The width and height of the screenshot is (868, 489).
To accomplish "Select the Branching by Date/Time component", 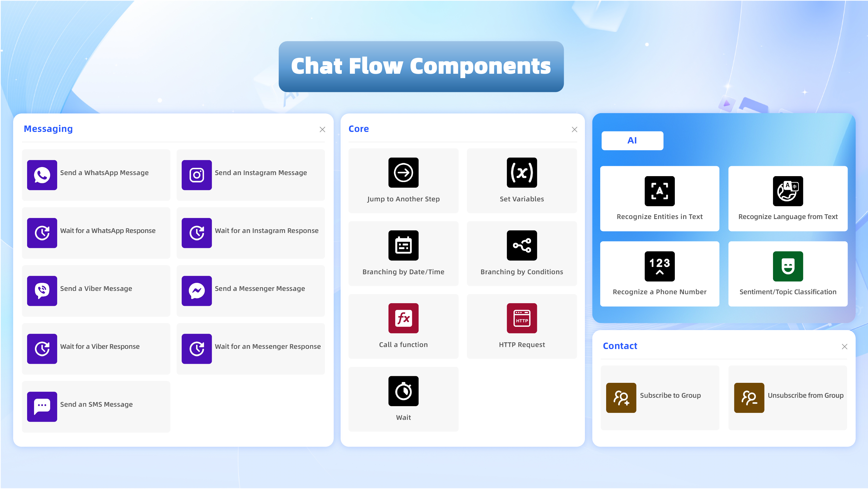I will 403,254.
